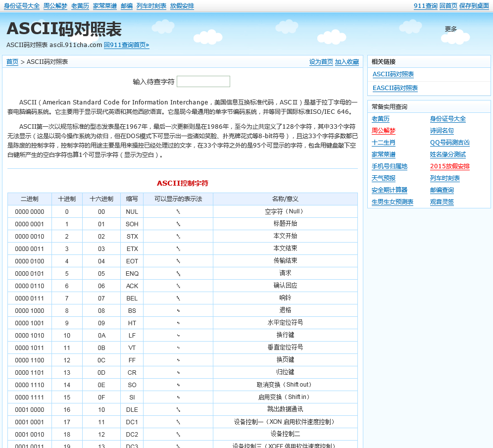Open QQ号码测吉凶 in sidebar

pyautogui.click(x=449, y=143)
